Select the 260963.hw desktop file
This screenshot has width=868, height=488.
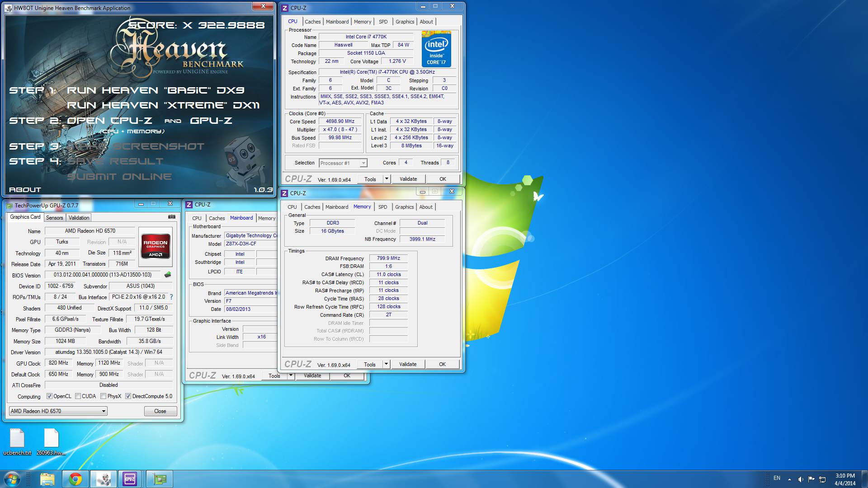[51, 442]
